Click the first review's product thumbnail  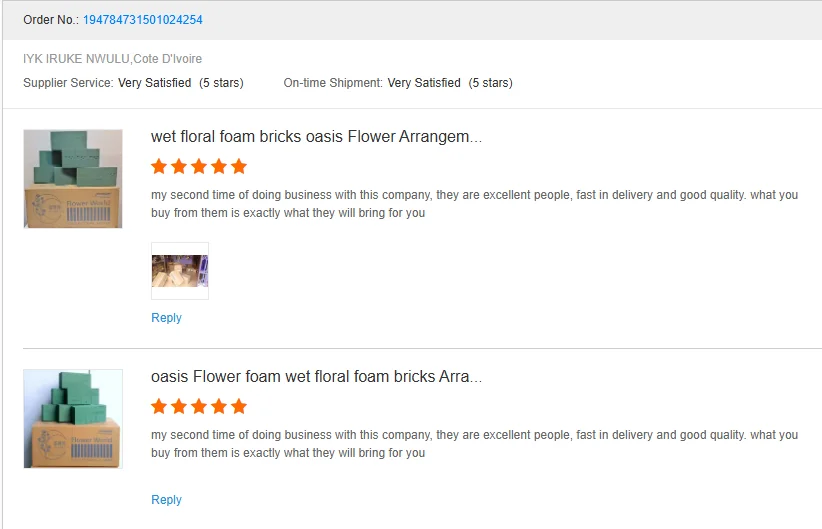73,179
